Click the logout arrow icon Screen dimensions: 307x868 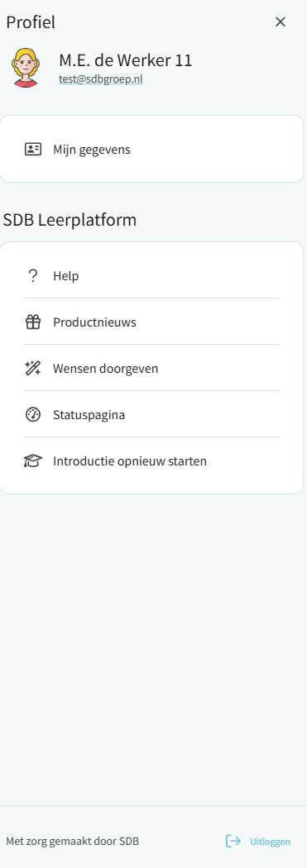233,841
